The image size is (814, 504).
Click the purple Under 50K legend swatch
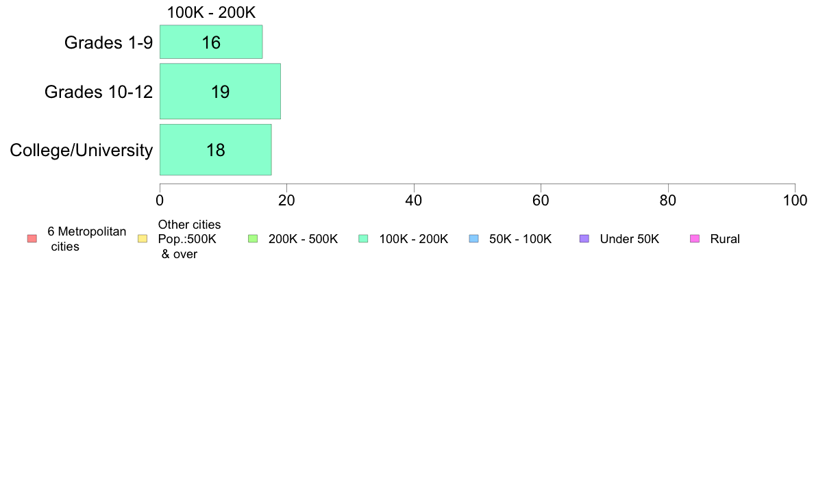pyautogui.click(x=584, y=239)
